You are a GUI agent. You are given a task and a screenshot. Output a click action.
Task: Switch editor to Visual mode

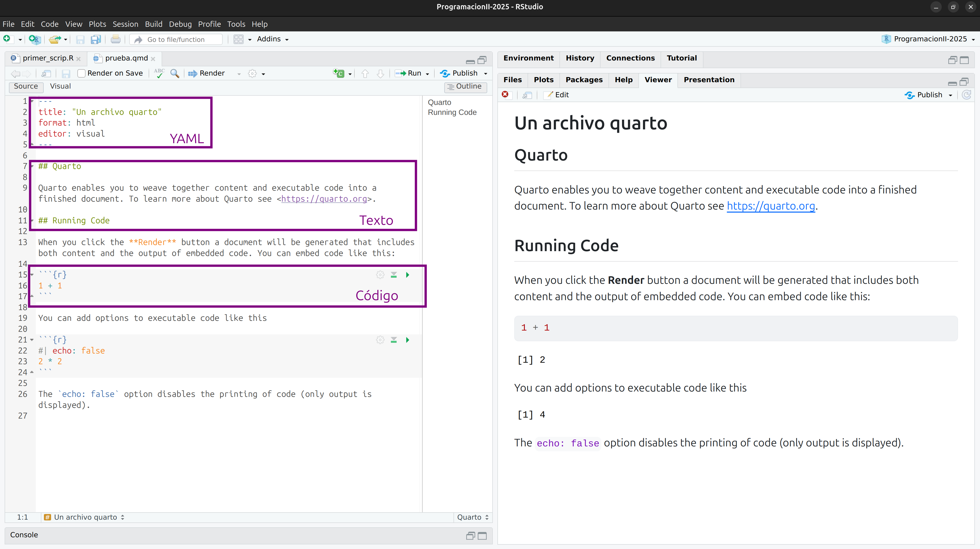(x=61, y=86)
